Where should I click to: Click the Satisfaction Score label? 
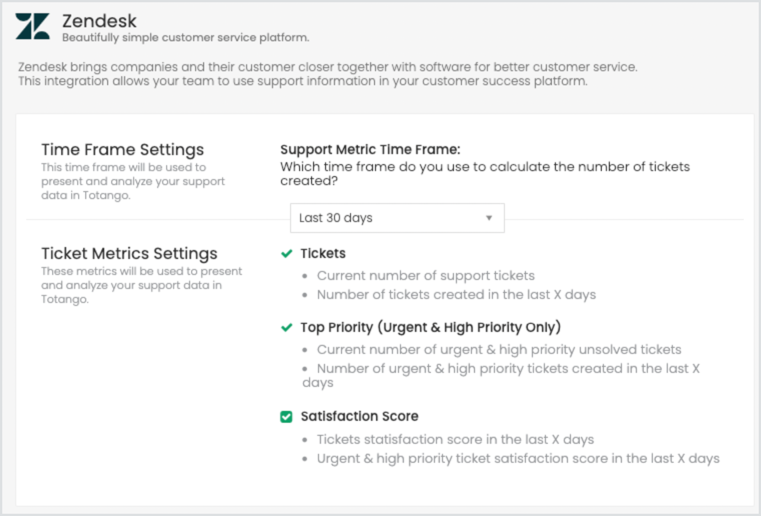359,416
